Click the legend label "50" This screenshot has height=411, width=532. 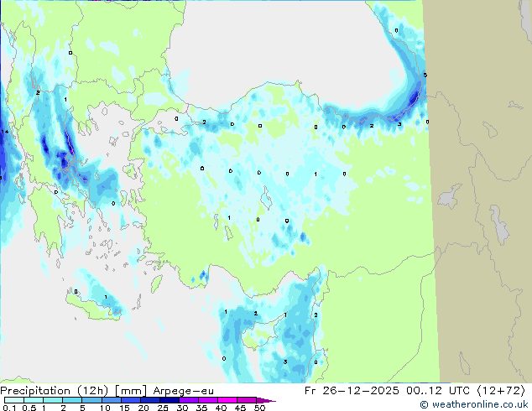(x=259, y=408)
